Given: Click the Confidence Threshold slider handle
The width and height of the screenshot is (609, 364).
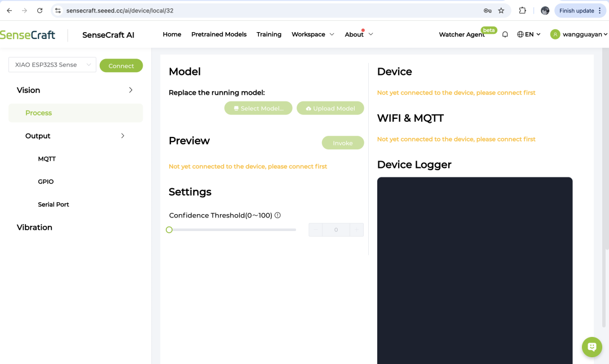Looking at the screenshot, I should (x=169, y=230).
